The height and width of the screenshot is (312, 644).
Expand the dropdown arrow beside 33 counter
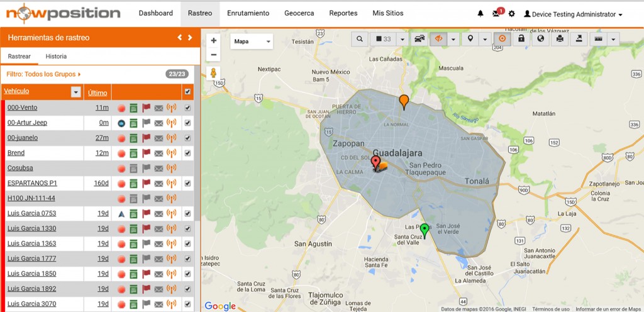pos(402,39)
